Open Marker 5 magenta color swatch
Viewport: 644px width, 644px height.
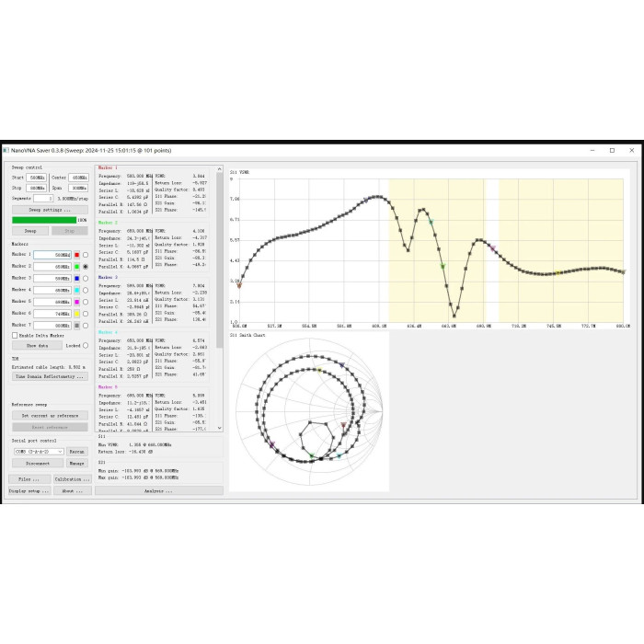pos(76,302)
